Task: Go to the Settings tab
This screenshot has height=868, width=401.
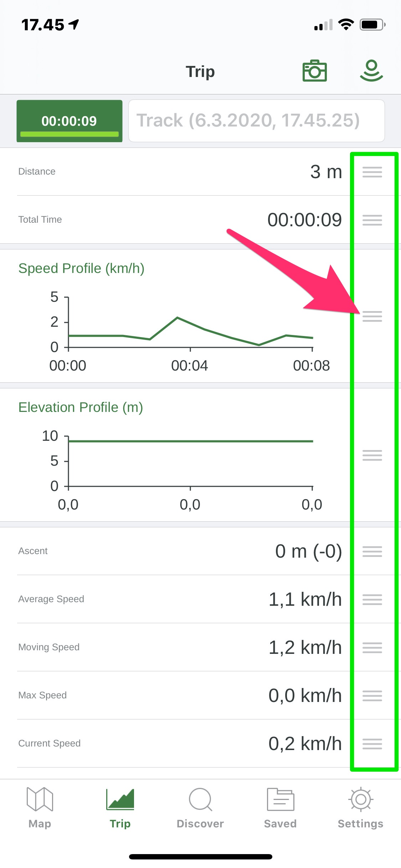Action: (x=361, y=807)
